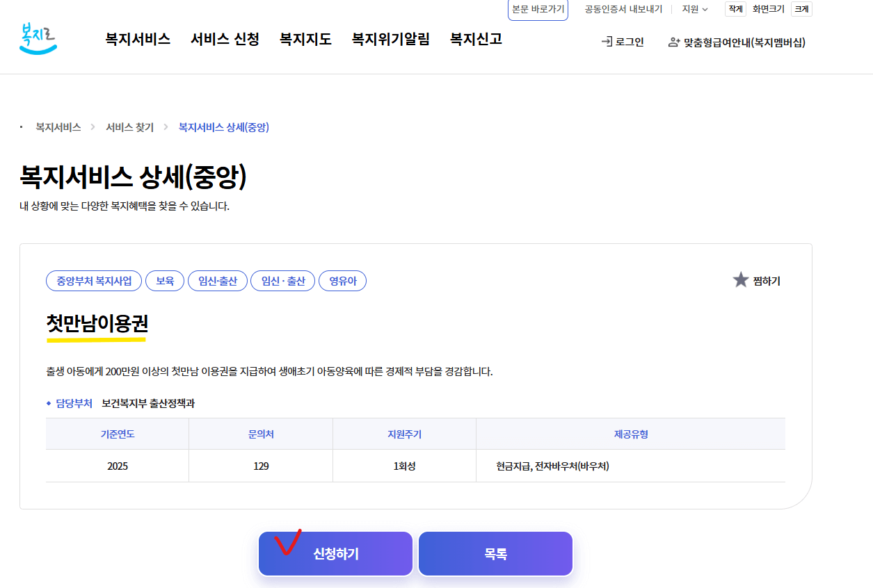Click the 서비스 찾기 breadcrumb link

coord(129,127)
